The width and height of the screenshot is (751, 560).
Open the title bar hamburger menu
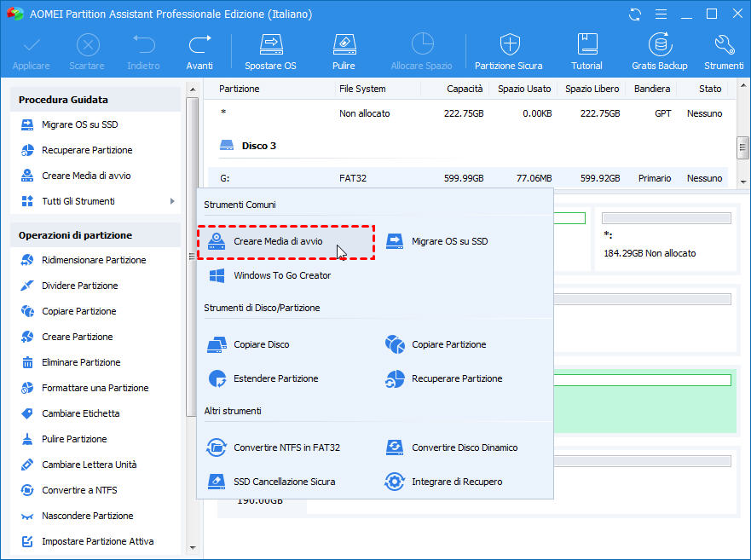point(660,14)
